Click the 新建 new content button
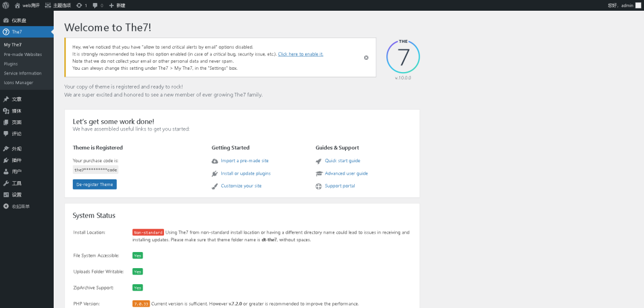This screenshot has width=644, height=308. tap(117, 5)
